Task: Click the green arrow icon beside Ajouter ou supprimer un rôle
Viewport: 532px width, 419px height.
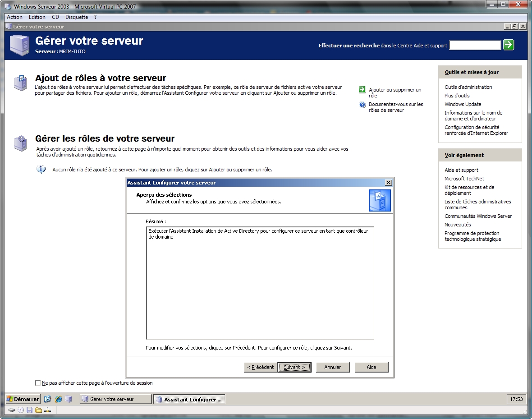Action: 362,90
